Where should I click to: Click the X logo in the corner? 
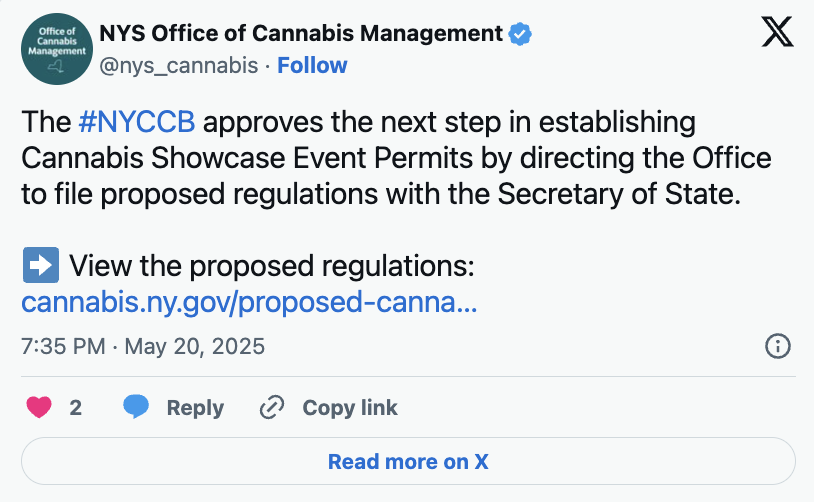pyautogui.click(x=777, y=32)
